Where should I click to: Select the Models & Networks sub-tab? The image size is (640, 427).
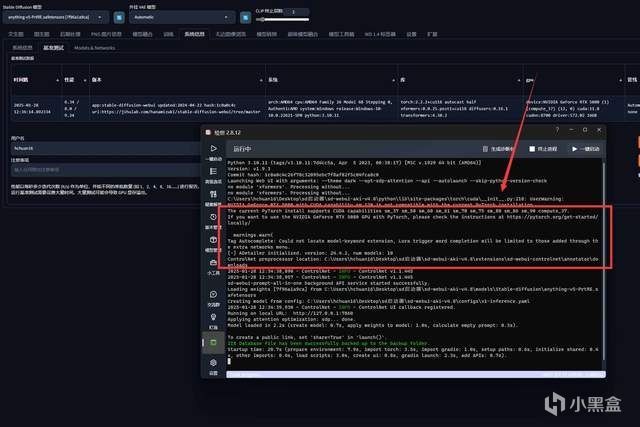(95, 48)
